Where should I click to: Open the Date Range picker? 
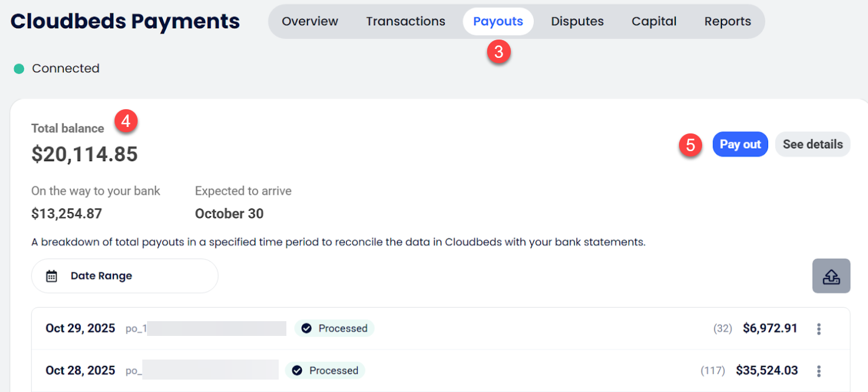coord(125,276)
